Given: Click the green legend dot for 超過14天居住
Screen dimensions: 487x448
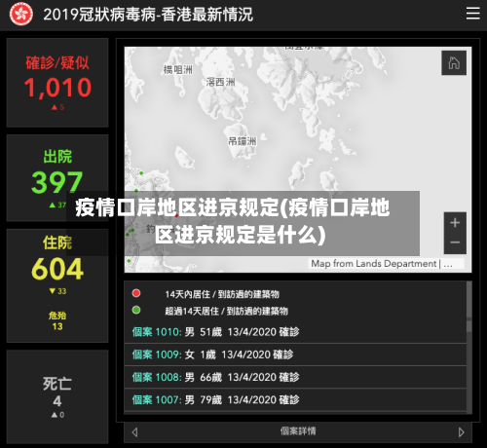Looking at the screenshot, I should click(136, 310).
